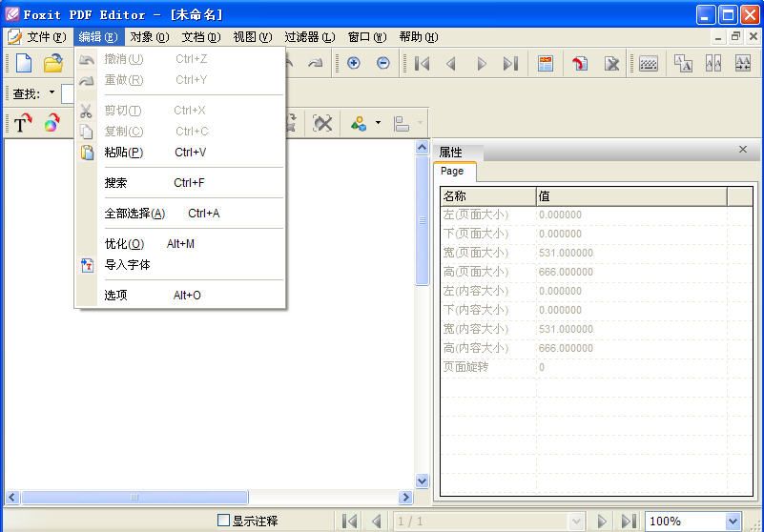Select the add text T tool

(x=22, y=124)
